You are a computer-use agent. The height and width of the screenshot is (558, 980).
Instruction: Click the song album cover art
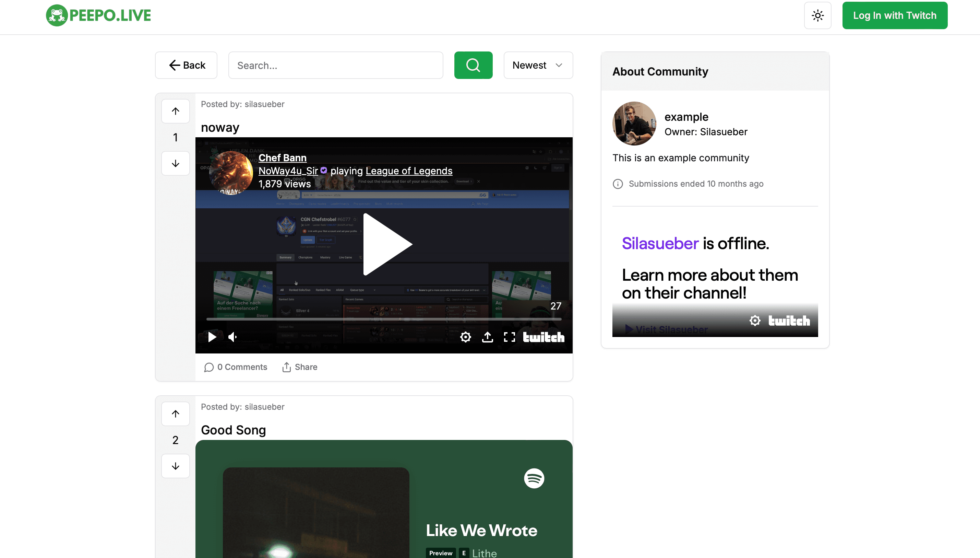click(x=316, y=512)
